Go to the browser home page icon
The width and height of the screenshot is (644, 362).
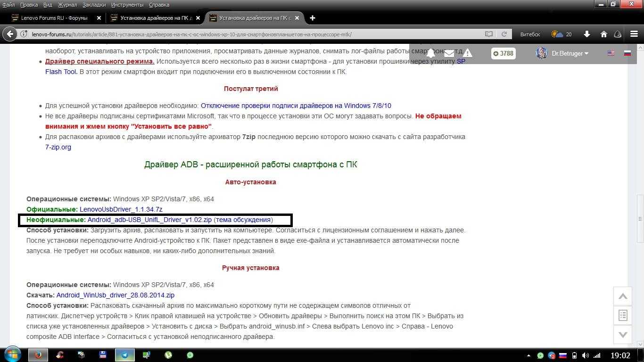[603, 34]
